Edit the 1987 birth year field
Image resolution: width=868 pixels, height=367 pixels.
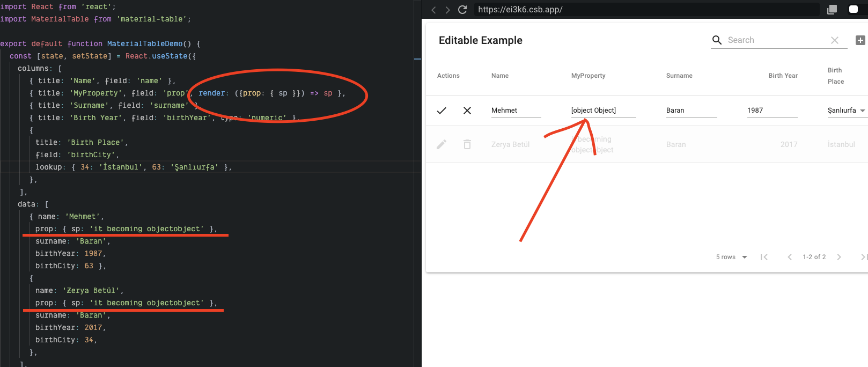click(772, 111)
